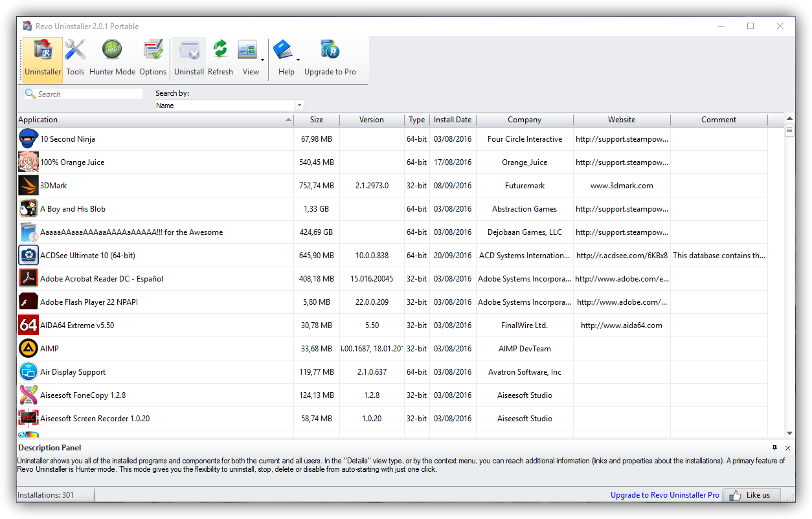
Task: Close the Description Panel
Action: click(787, 448)
